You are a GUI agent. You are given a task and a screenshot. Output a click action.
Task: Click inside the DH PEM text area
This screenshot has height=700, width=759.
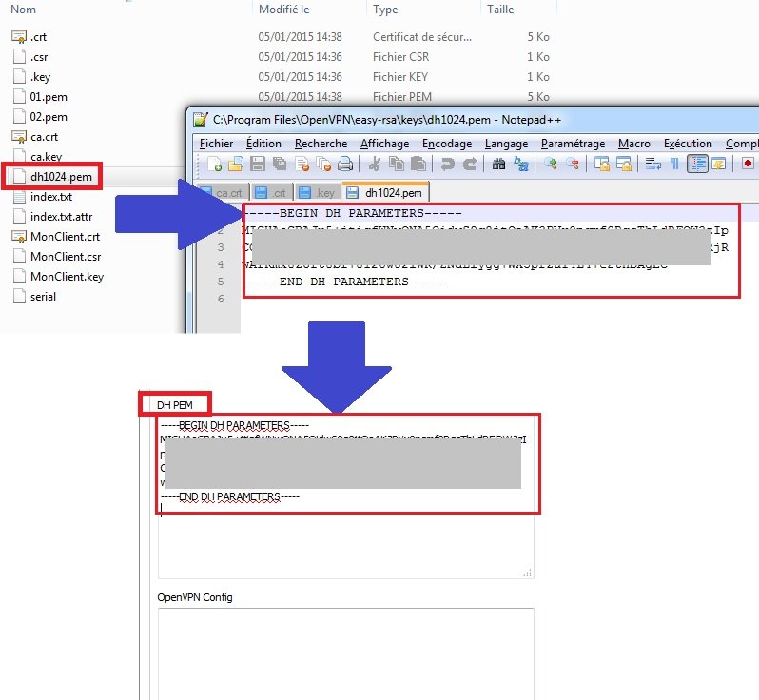click(345, 542)
